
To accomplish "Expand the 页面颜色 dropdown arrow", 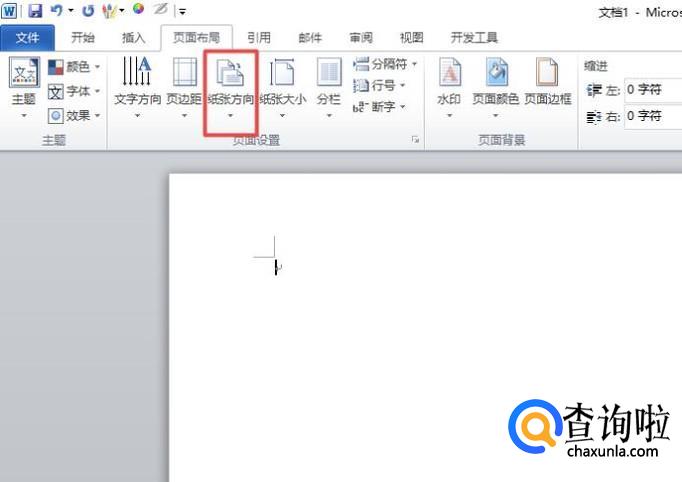I will [x=495, y=116].
